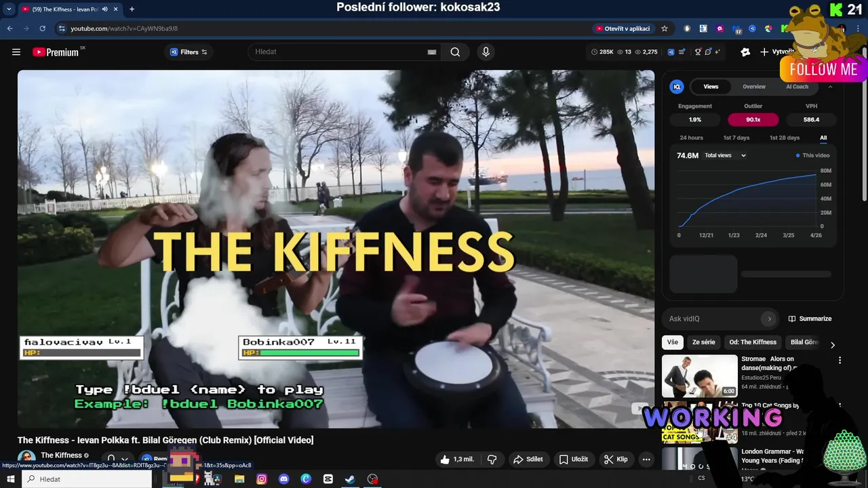Click the Sdílet share button
Image resolution: width=868 pixels, height=488 pixels.
click(528, 460)
